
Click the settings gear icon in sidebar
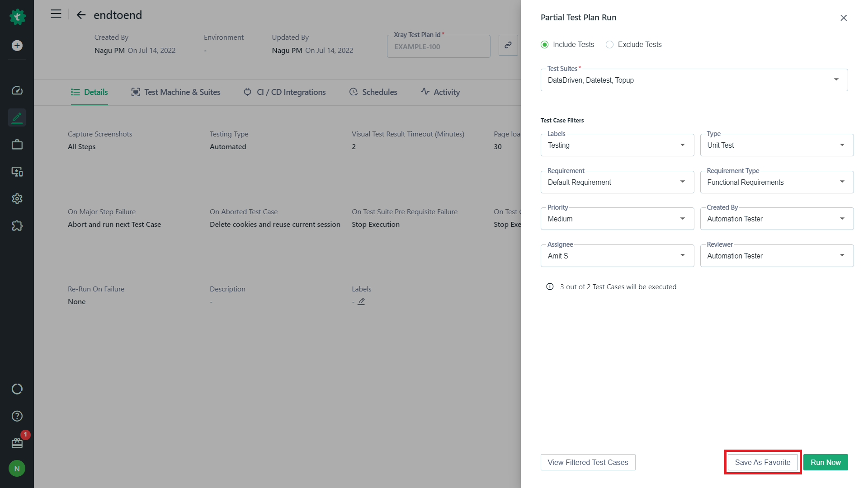[17, 199]
